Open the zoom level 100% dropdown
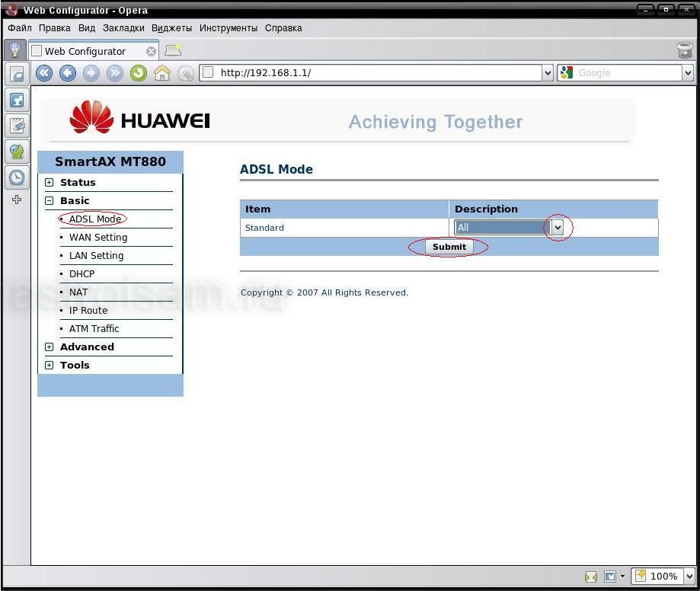 [x=689, y=577]
